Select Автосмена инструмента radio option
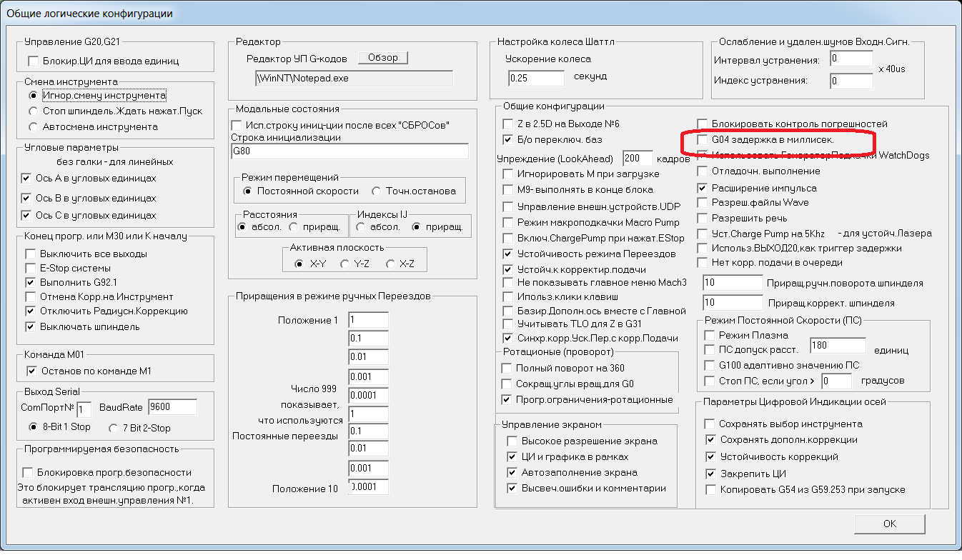Image resolution: width=962 pixels, height=560 pixels. click(34, 126)
